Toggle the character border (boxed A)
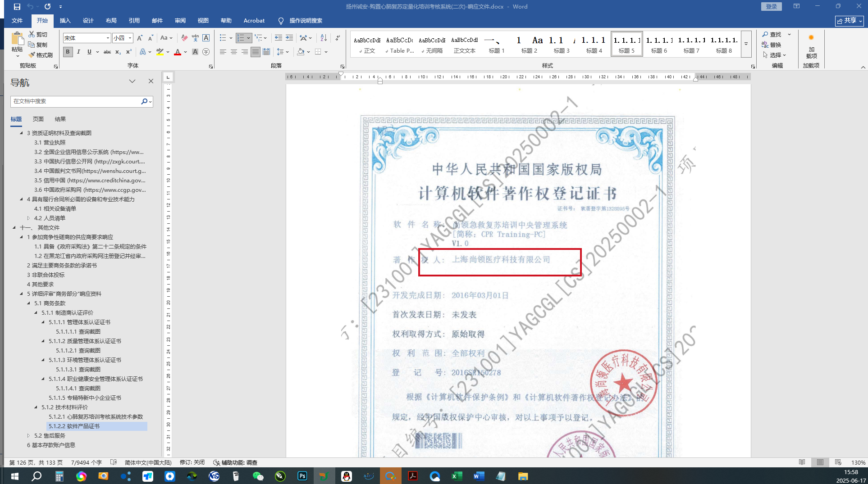 tap(206, 38)
